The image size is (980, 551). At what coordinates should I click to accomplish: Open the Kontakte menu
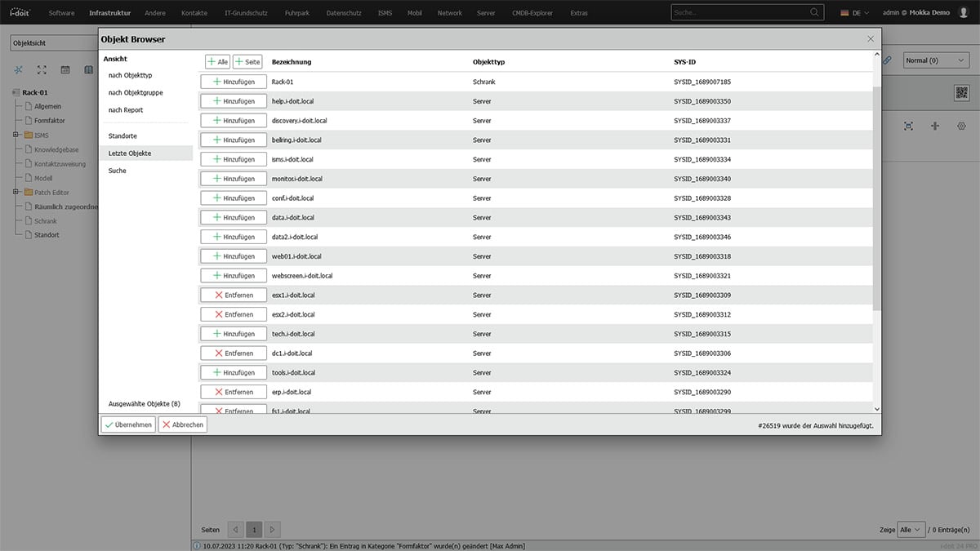193,13
